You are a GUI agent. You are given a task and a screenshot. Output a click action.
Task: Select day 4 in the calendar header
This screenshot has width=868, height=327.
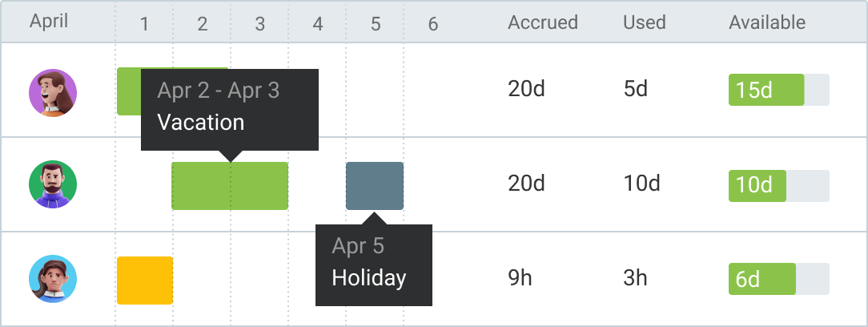click(x=318, y=24)
